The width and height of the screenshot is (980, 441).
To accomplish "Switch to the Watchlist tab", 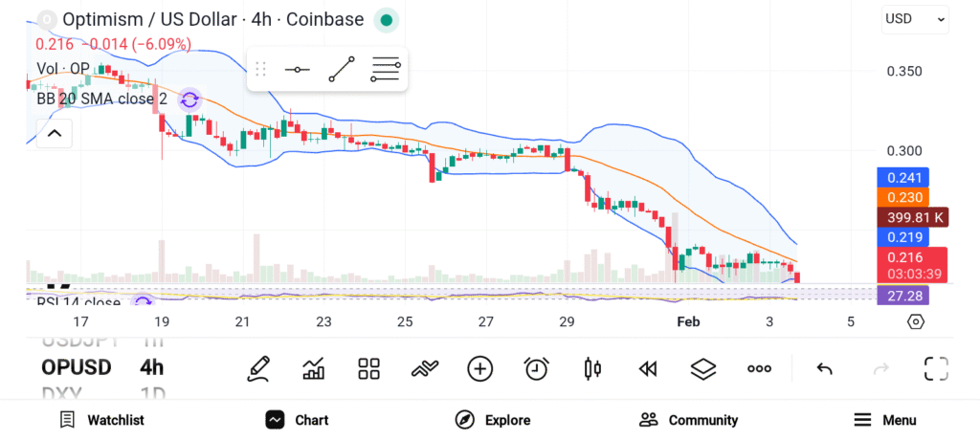I will [x=101, y=420].
